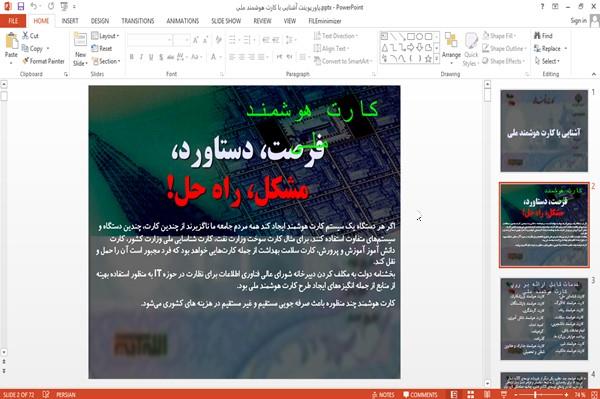Toggle Italic formatting
Image resolution: width=600 pixels, height=399 pixels.
click(141, 57)
